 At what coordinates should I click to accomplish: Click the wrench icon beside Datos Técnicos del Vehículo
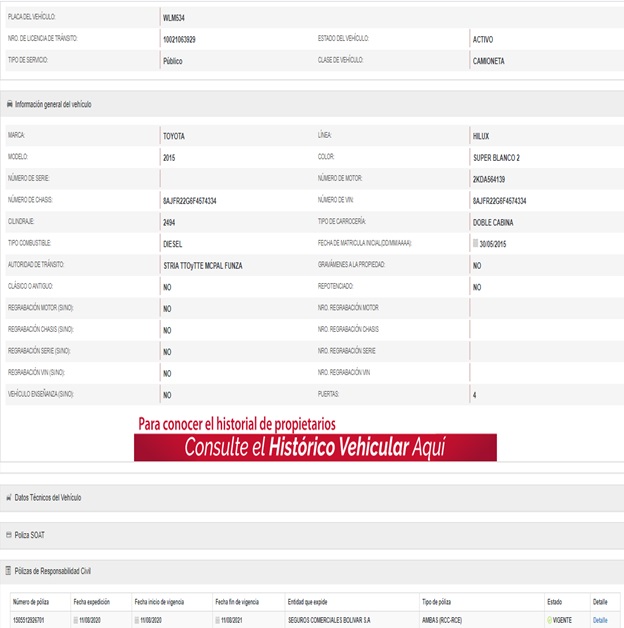point(9,497)
